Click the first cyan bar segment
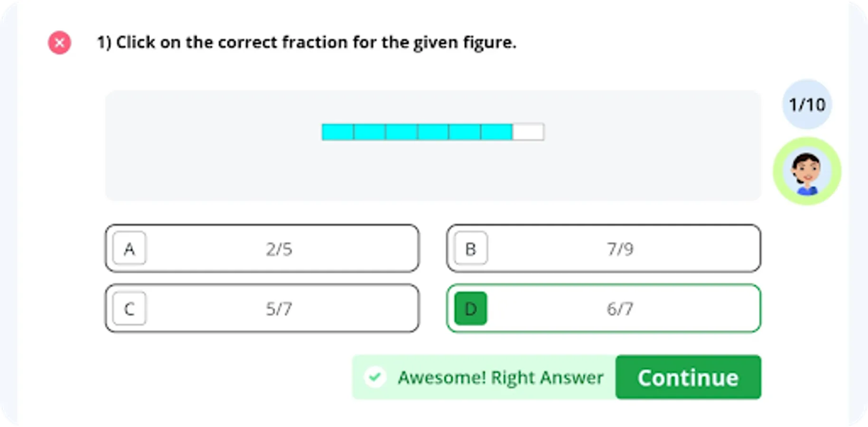868x427 pixels. coord(337,132)
